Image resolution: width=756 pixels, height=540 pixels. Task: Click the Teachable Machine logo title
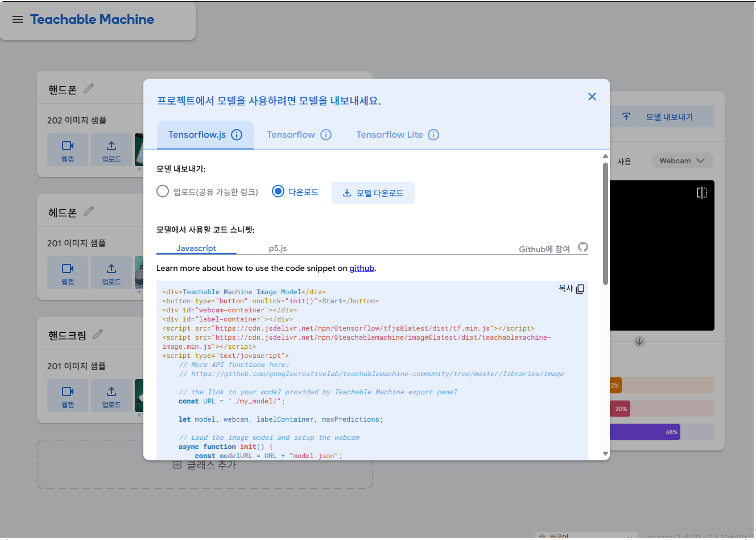[x=92, y=19]
